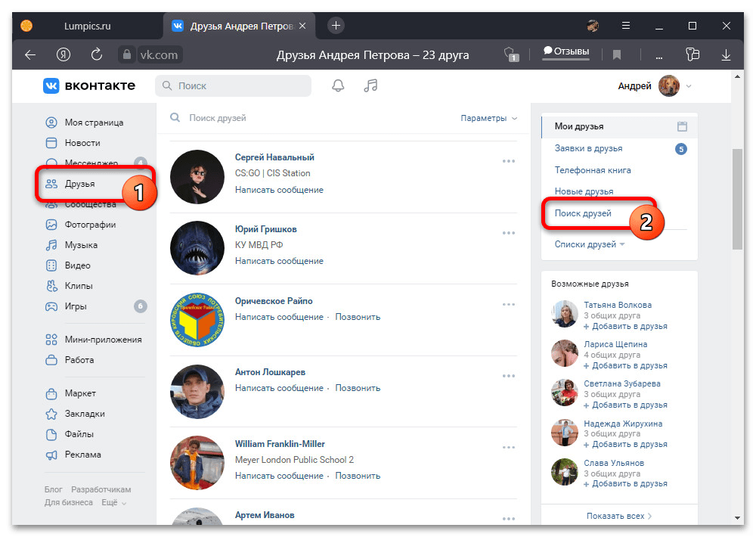Expand the Параметры dropdown
This screenshot has height=537, width=756.
coord(489,118)
